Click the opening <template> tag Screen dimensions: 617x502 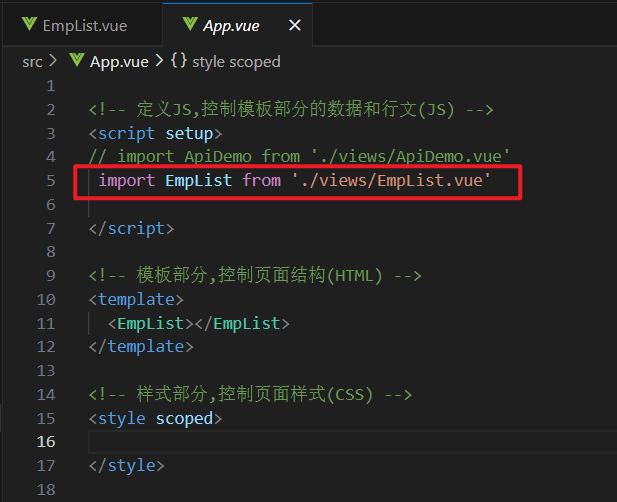pyautogui.click(x=136, y=300)
